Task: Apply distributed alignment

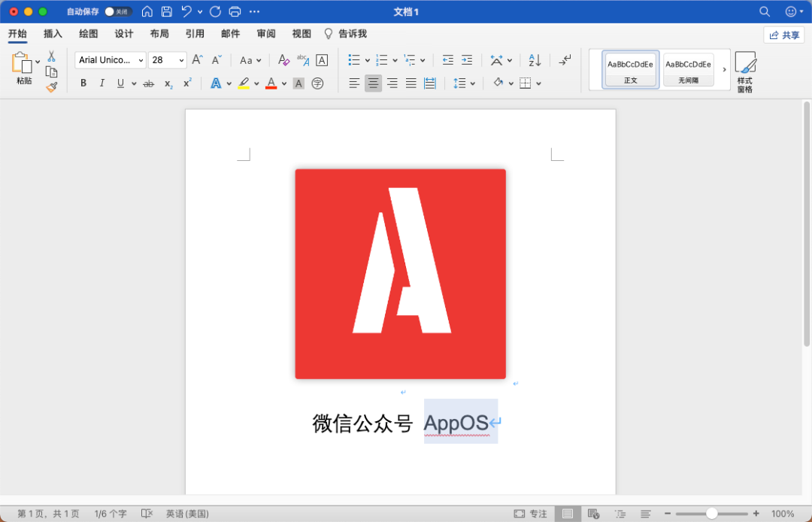Action: (430, 83)
